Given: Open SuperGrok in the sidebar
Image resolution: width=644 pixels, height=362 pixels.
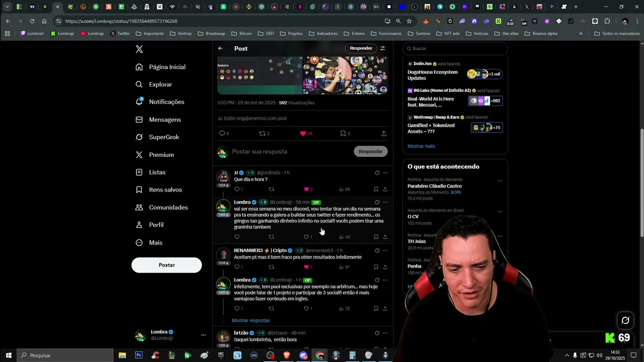Looking at the screenshot, I should coord(157,137).
